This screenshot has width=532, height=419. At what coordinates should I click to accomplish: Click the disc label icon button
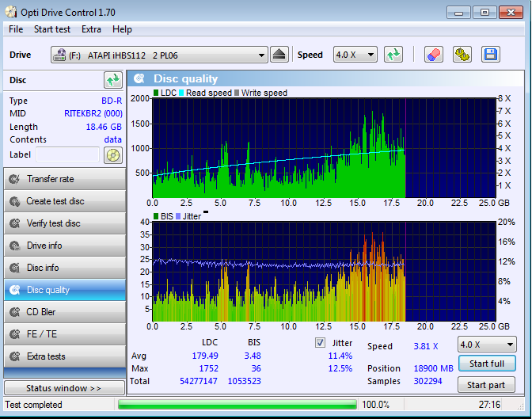click(113, 155)
